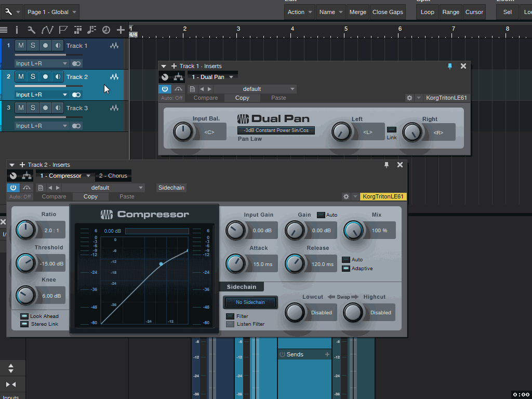Pin the Track 2 Inserts window
Image resolution: width=532 pixels, height=399 pixels.
pyautogui.click(x=387, y=165)
